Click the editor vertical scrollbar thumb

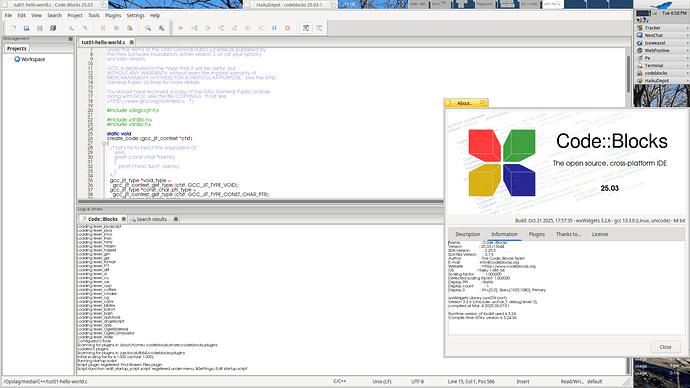tap(629, 73)
